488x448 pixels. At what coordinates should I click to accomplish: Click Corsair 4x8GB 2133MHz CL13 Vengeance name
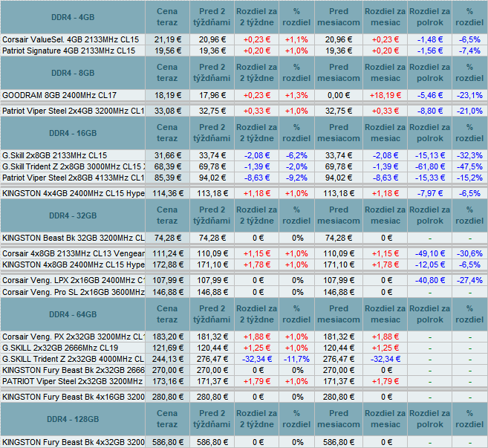pyautogui.click(x=73, y=253)
